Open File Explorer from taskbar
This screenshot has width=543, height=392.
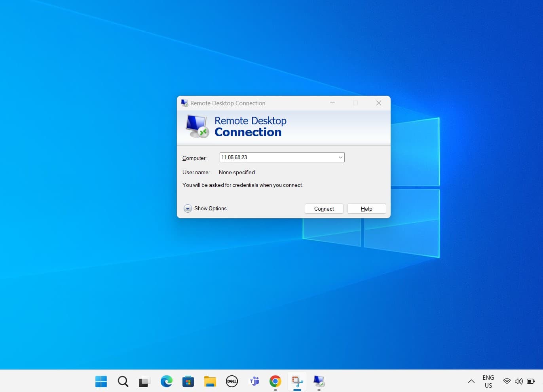point(210,381)
